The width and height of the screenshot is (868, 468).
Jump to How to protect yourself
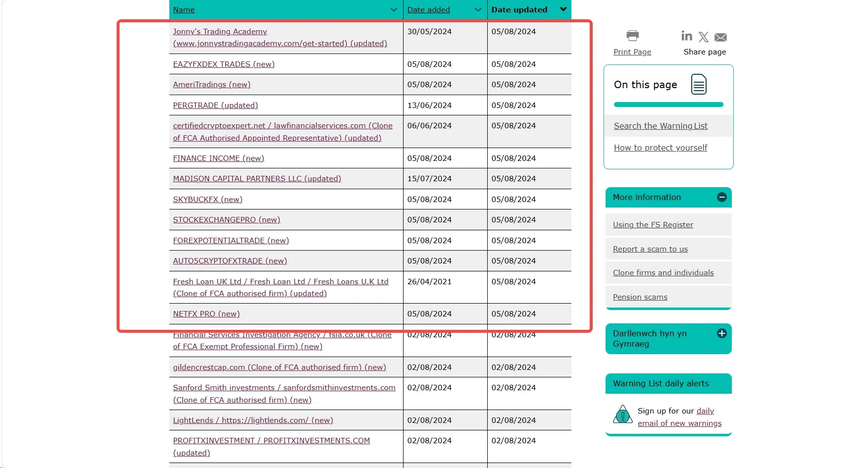661,148
